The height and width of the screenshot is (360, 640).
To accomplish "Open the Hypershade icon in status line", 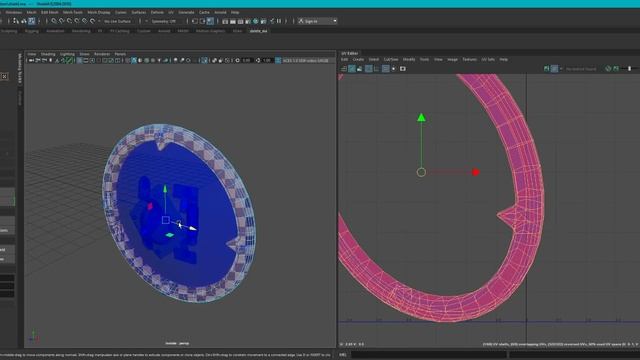I will 256,21.
